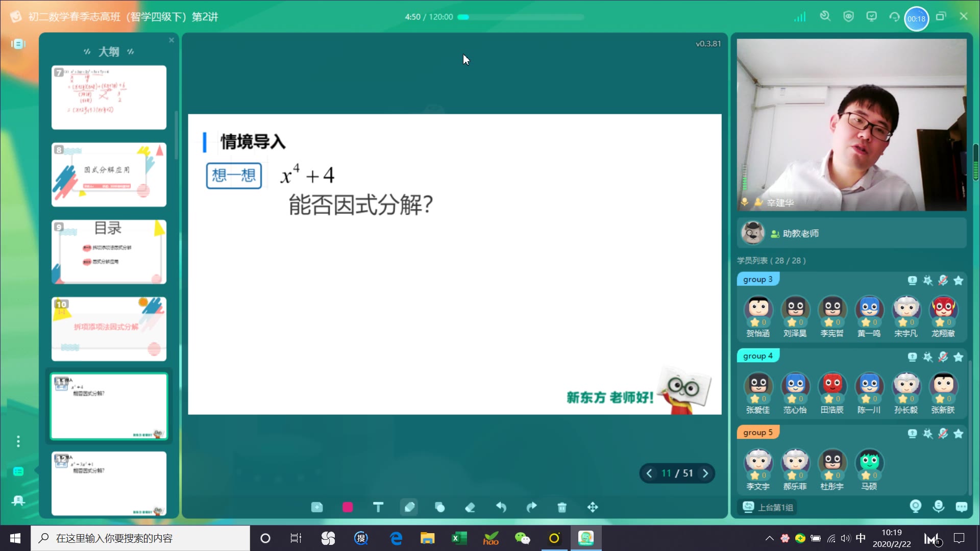Screen dimensions: 980x551
Task: Toggle the microphone icon at panel bottom
Action: pos(939,506)
